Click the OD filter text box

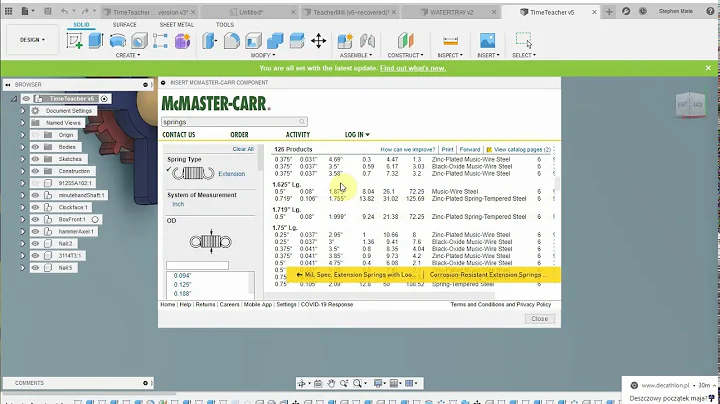point(197,265)
